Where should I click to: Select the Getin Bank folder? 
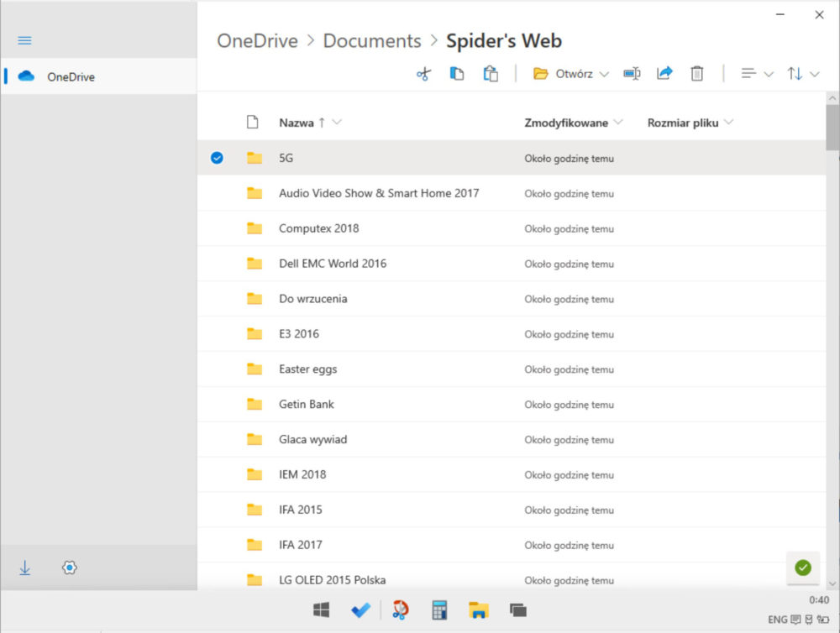point(307,405)
